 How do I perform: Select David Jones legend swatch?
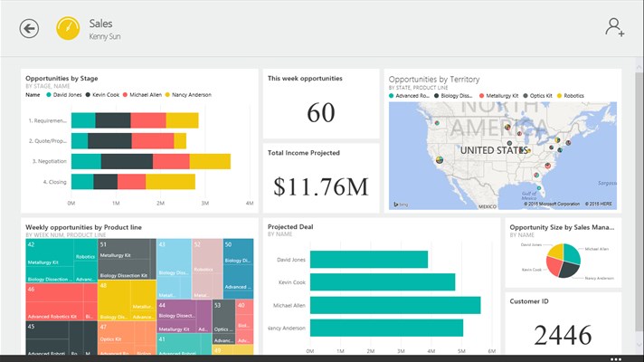(x=49, y=95)
